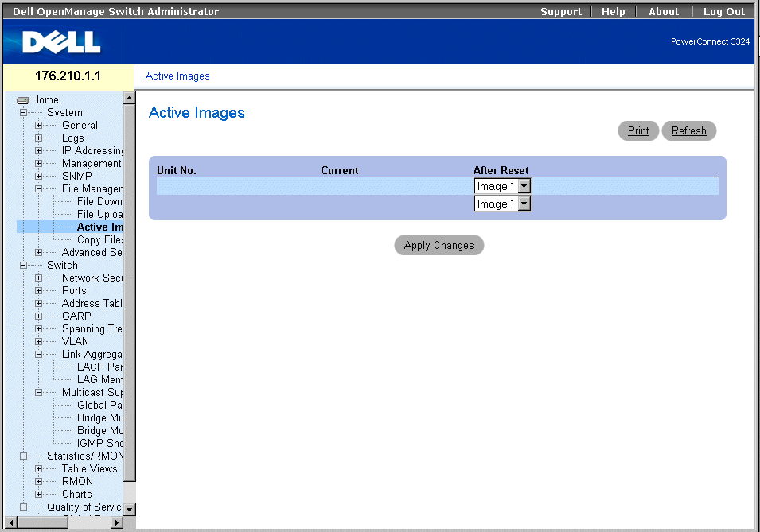Collapse the System tree node
Viewport: 760px width, 532px height.
point(23,112)
